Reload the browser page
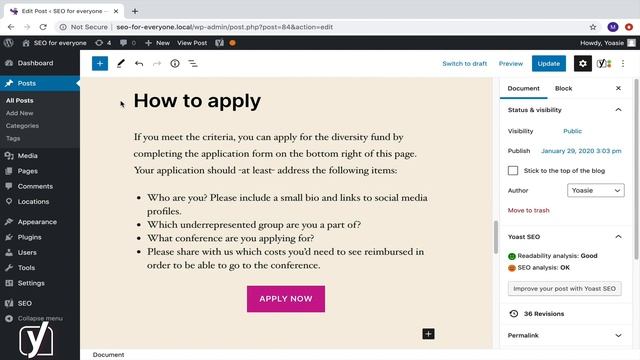 [x=43, y=27]
